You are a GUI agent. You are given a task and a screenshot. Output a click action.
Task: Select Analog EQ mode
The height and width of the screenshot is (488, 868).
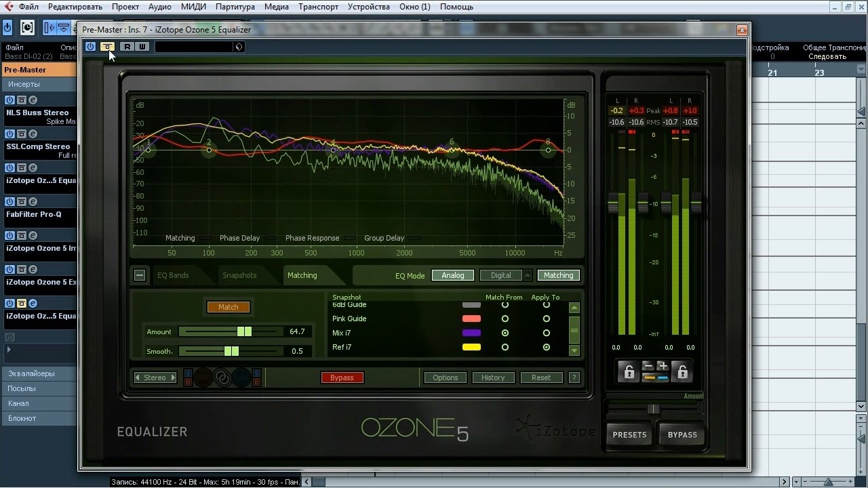tap(453, 275)
